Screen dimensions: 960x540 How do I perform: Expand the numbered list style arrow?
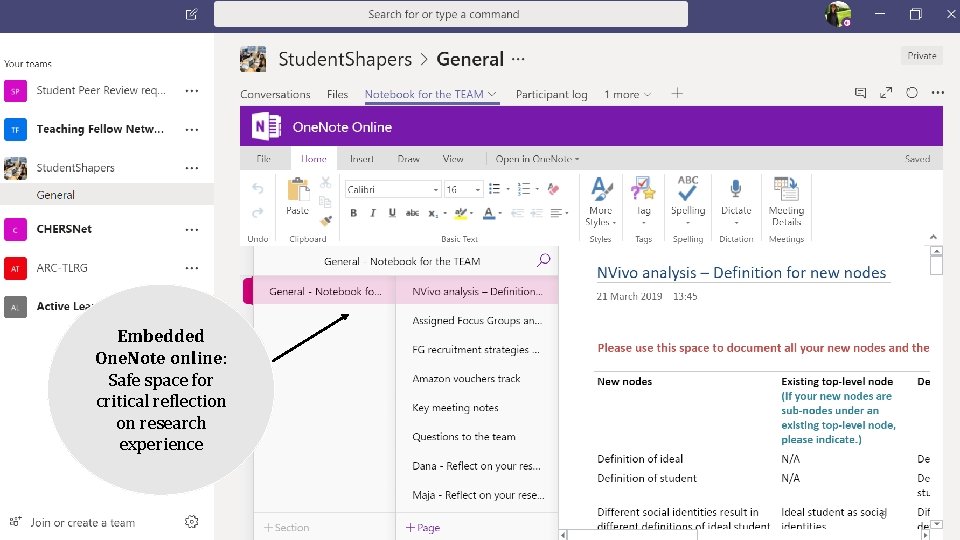pyautogui.click(x=537, y=189)
